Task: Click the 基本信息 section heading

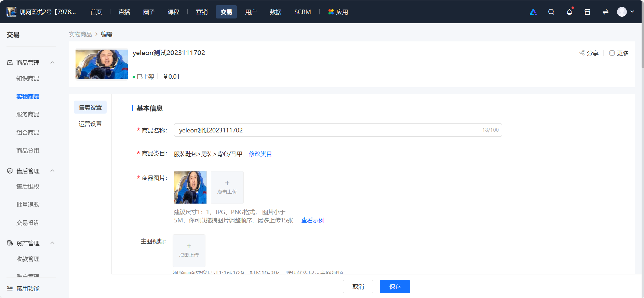Action: 149,108
